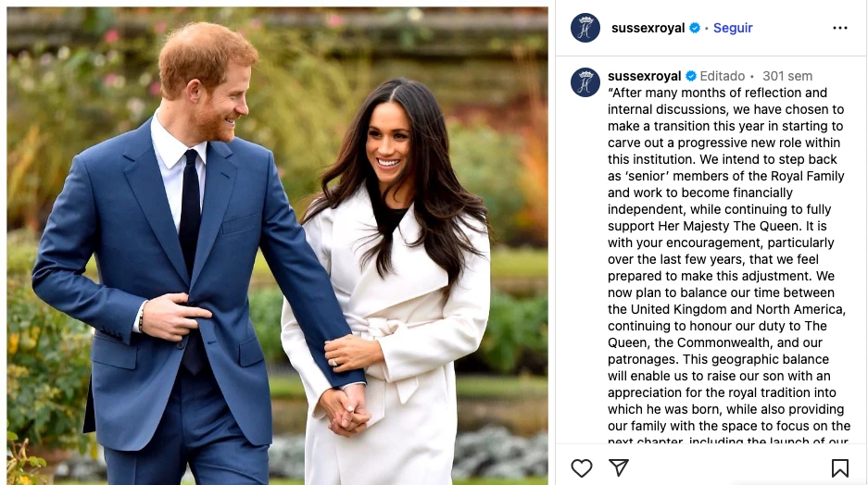Image resolution: width=868 pixels, height=485 pixels.
Task: Click the 301 sem timestamp
Action: (787, 76)
